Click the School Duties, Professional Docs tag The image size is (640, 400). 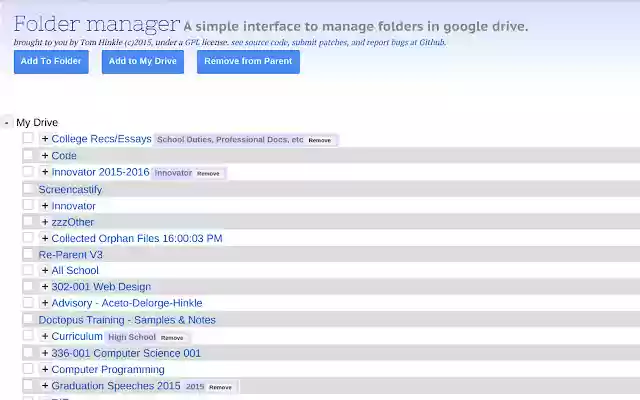pos(230,140)
